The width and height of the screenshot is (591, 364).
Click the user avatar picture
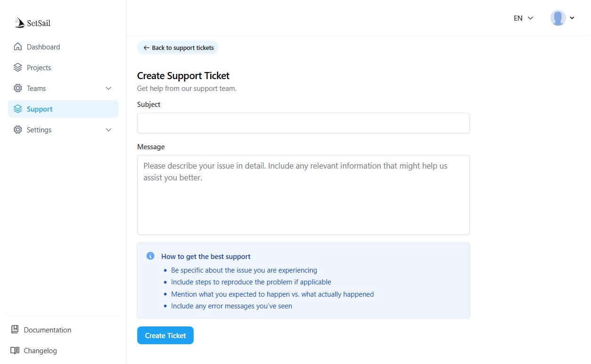click(x=558, y=18)
